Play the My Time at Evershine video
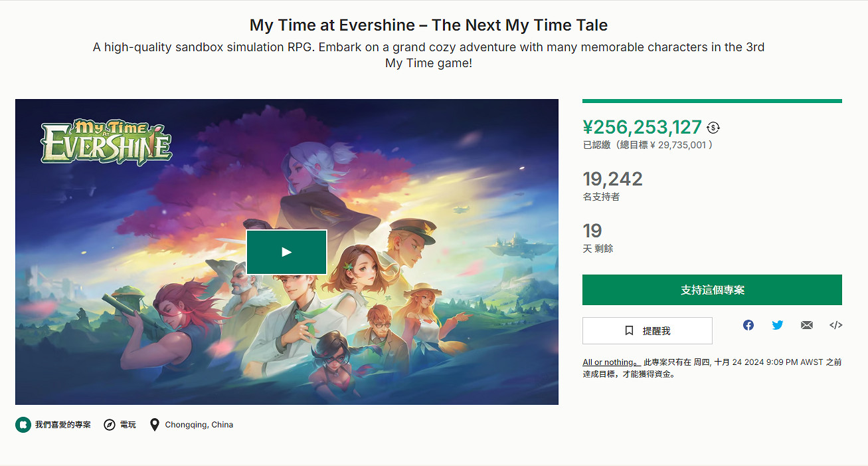Viewport: 868px width, 466px height. [x=286, y=252]
